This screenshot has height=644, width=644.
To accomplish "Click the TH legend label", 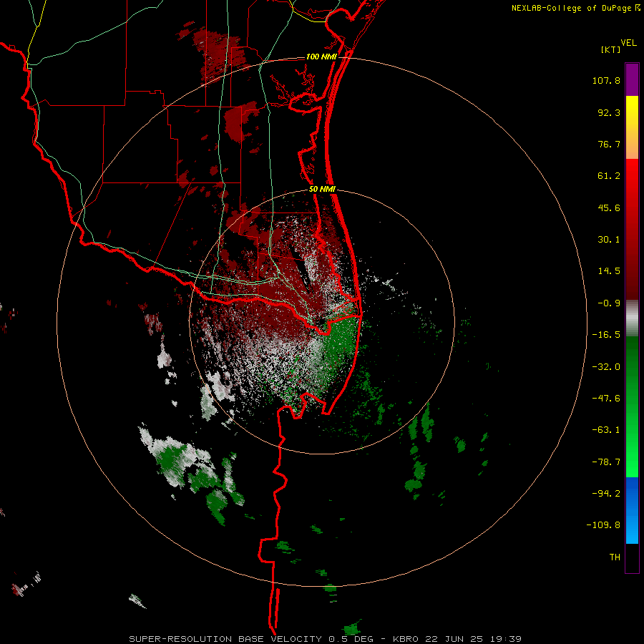I will tap(615, 557).
